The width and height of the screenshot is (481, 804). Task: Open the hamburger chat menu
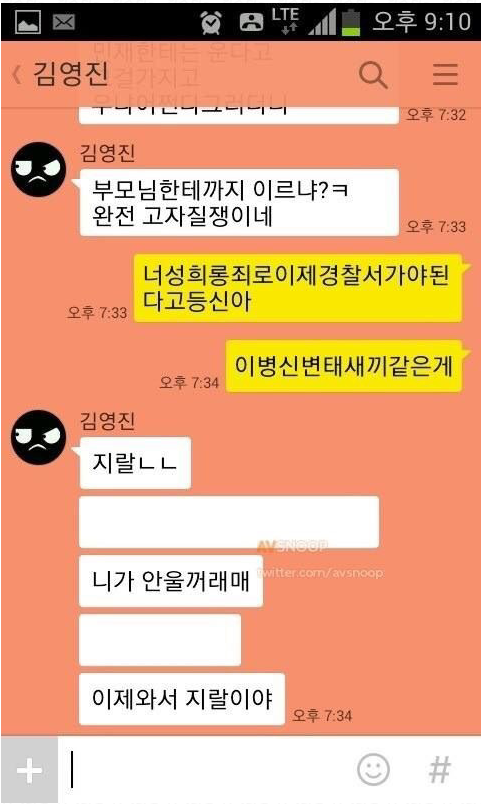tap(445, 74)
